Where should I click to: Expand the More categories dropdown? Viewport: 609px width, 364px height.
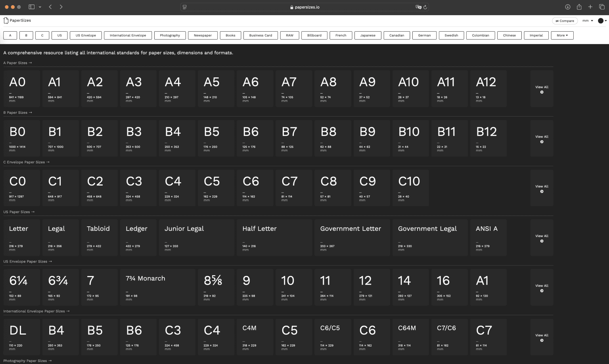click(562, 35)
